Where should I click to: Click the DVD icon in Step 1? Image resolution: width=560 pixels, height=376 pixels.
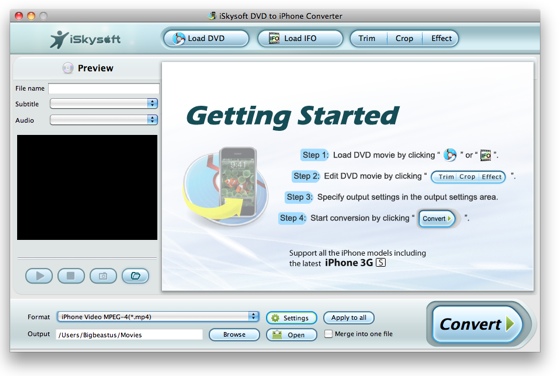[x=450, y=155]
